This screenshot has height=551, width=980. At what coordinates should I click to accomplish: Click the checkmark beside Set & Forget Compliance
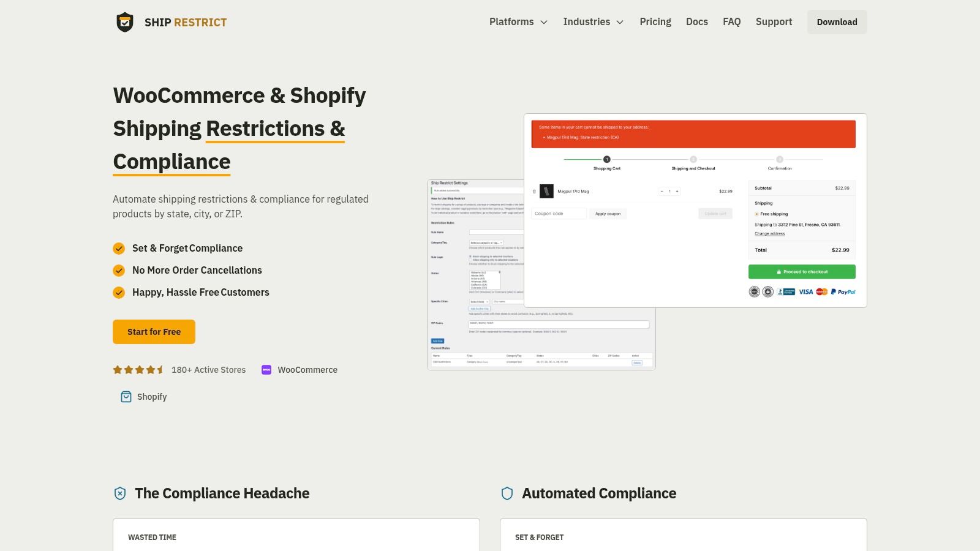tap(119, 249)
